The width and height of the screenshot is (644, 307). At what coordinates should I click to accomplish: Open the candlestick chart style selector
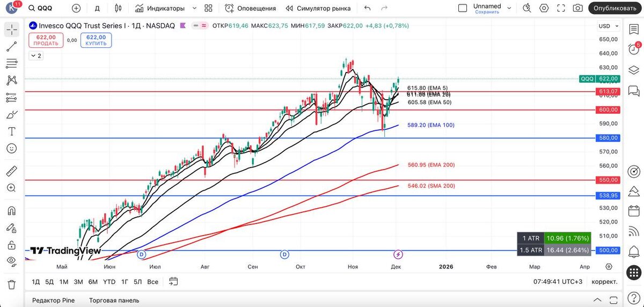118,8
